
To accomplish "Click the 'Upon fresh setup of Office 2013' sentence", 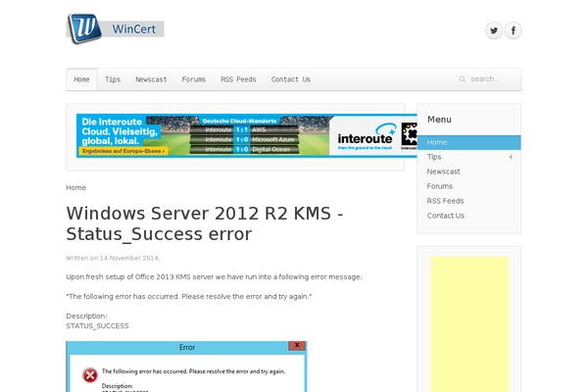I will (214, 276).
